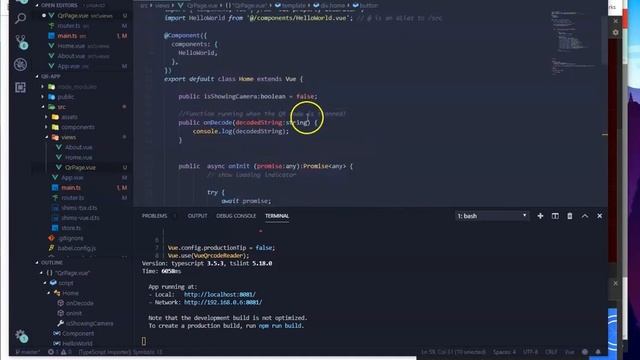Switch to the TERMINAL tab

277,216
